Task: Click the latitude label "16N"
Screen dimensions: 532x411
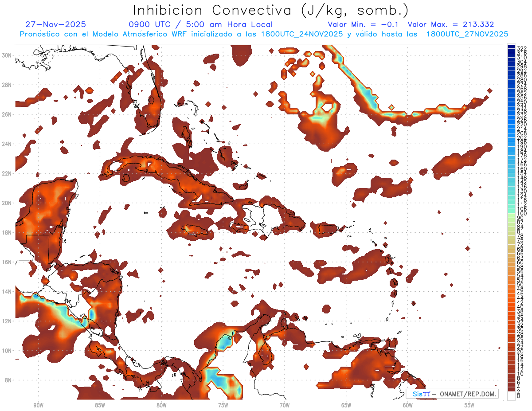Action: click(7, 262)
